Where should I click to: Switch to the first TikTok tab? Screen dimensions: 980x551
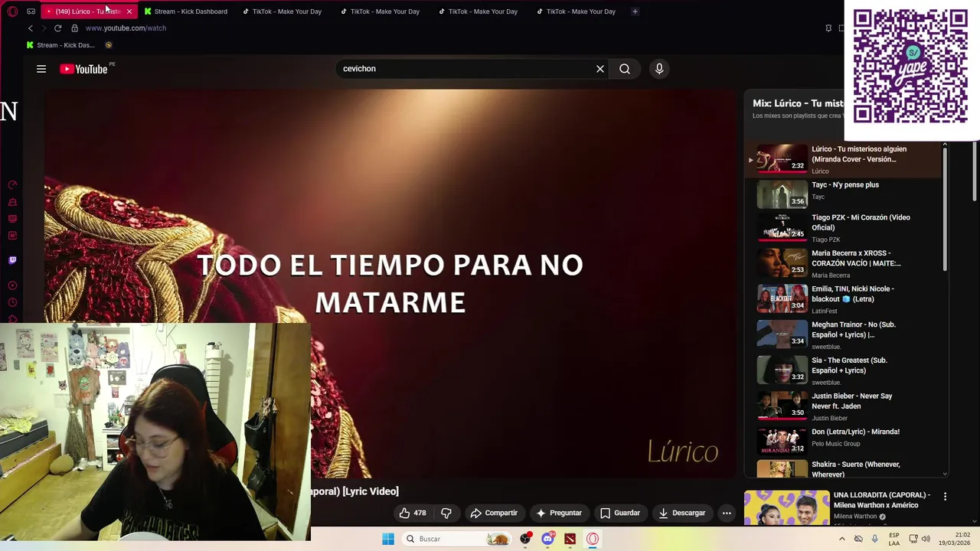pyautogui.click(x=283, y=11)
